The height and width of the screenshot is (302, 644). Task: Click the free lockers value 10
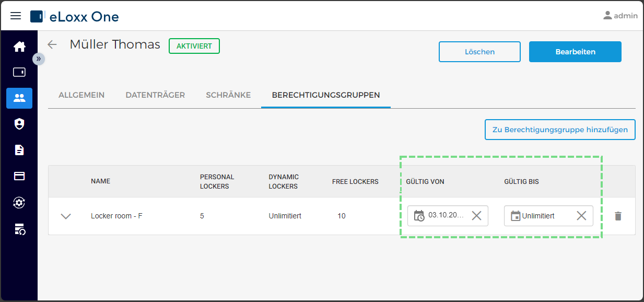click(x=342, y=216)
